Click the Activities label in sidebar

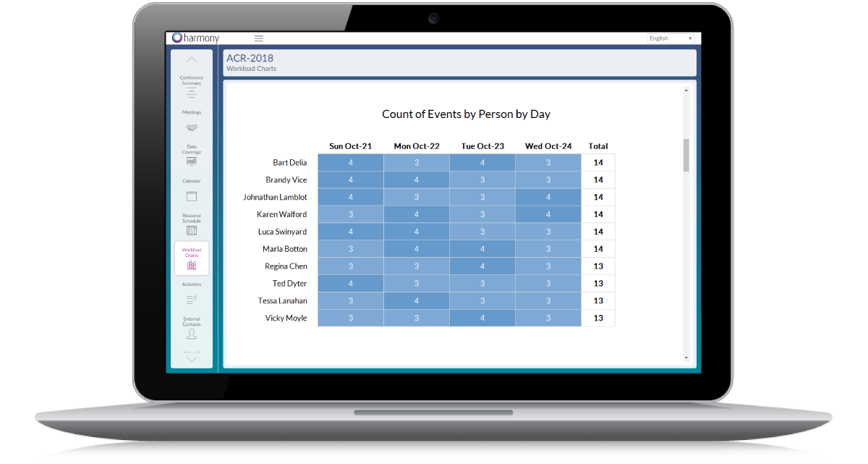coord(192,284)
